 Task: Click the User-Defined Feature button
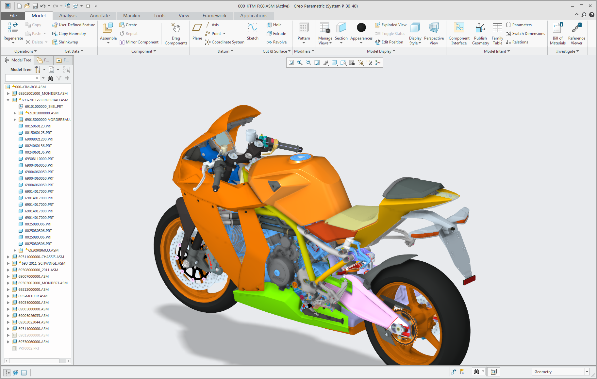tap(73, 25)
